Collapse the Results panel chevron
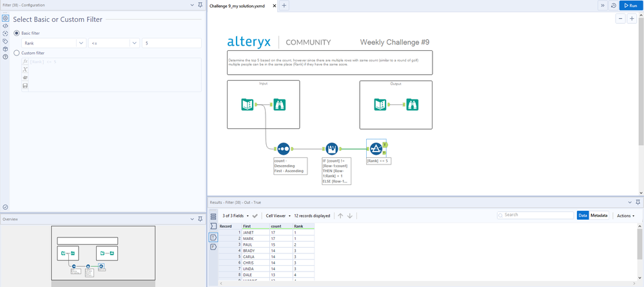This screenshot has width=644, height=287. [630, 203]
